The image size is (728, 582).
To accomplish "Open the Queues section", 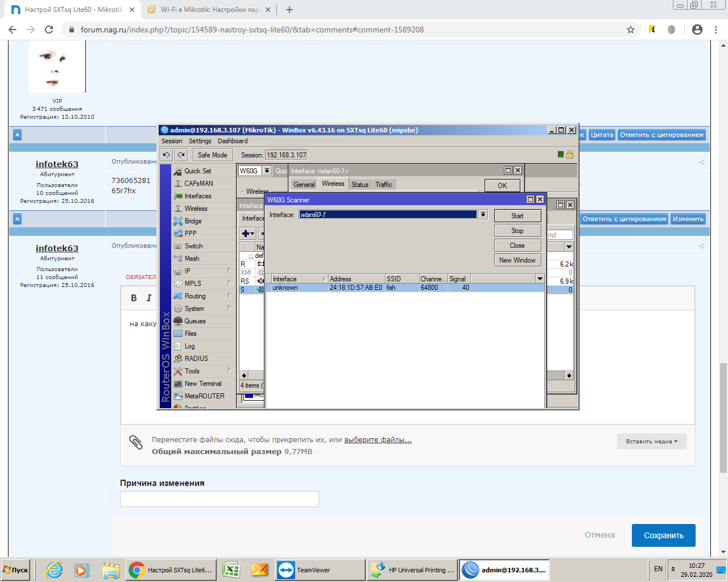I will 195,321.
